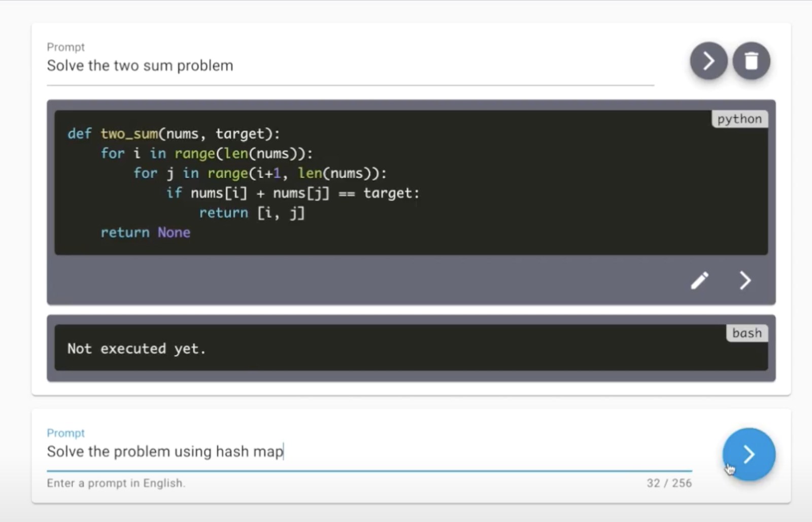Click the gray arrow button beside the first prompt
This screenshot has height=522, width=812.
click(x=708, y=61)
